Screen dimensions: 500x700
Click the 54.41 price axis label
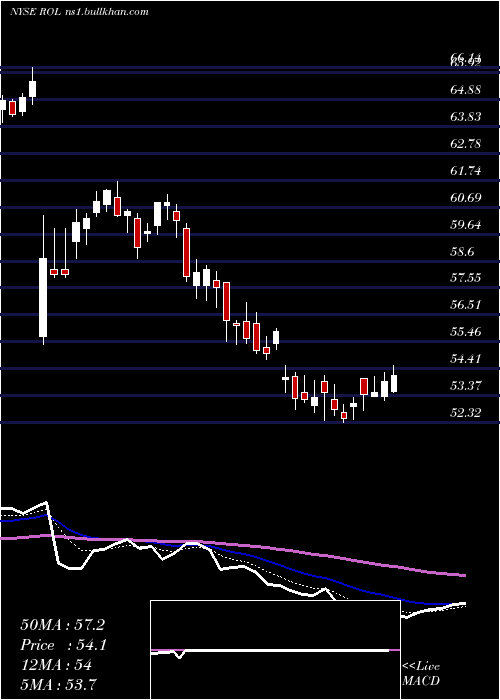point(466,358)
